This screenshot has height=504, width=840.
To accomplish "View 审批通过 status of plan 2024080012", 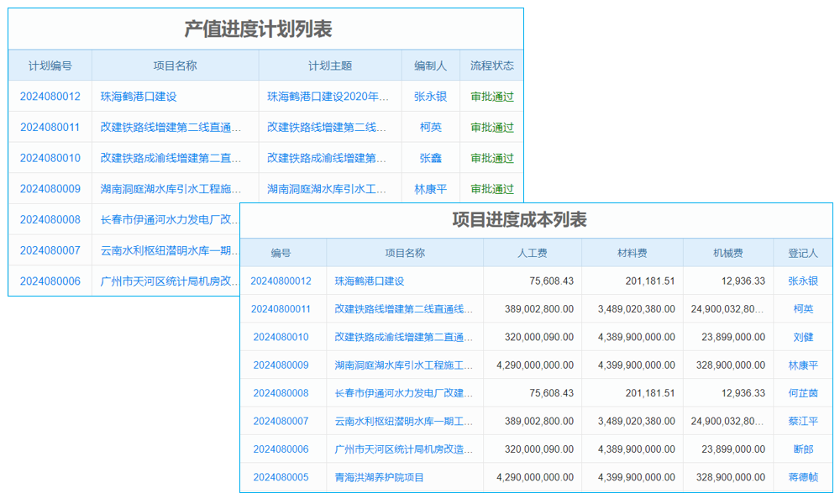I will click(x=491, y=96).
